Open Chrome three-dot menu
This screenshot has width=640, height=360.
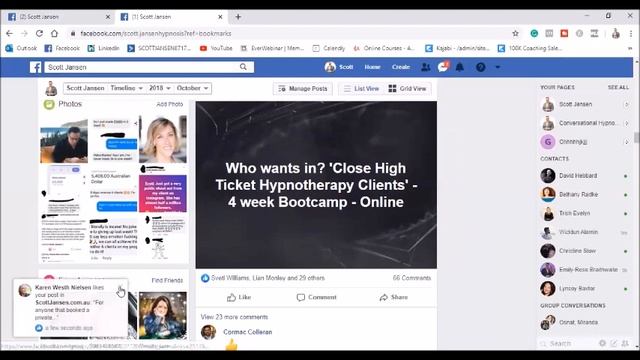631,33
